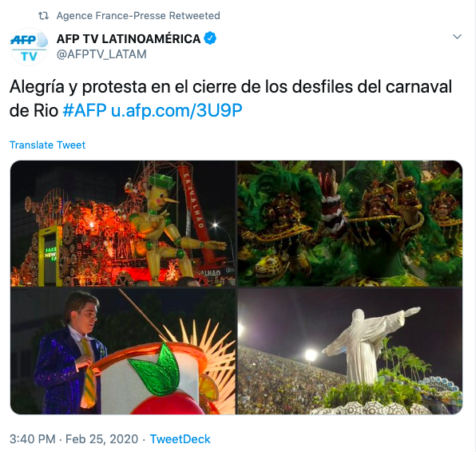
Task: Click Translate Tweet
Action: pyautogui.click(x=47, y=145)
